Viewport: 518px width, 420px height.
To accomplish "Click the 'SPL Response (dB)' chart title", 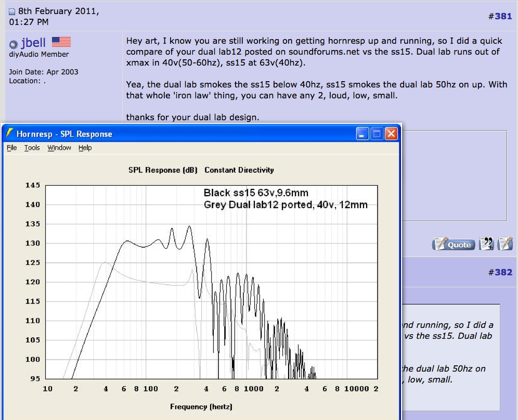I will [x=163, y=170].
